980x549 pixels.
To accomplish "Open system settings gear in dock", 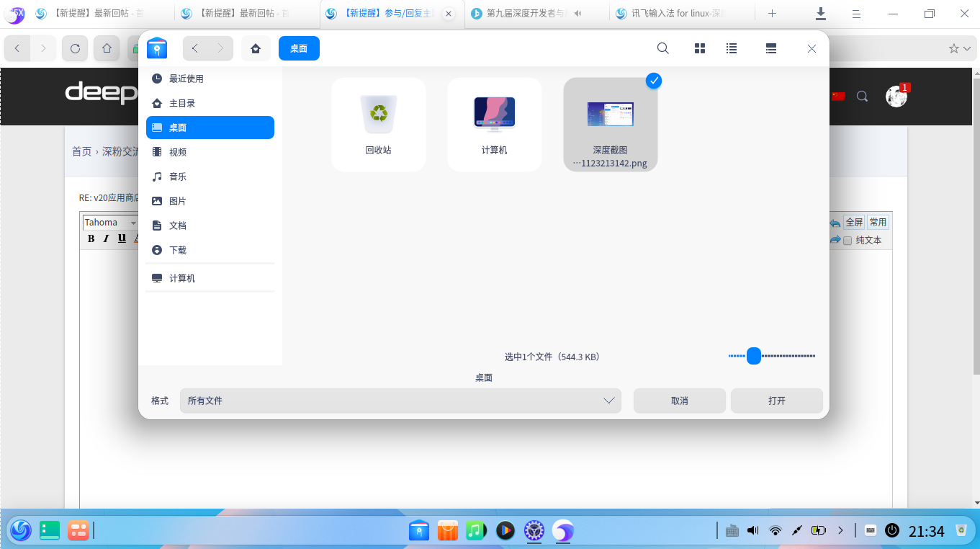I will (x=534, y=531).
